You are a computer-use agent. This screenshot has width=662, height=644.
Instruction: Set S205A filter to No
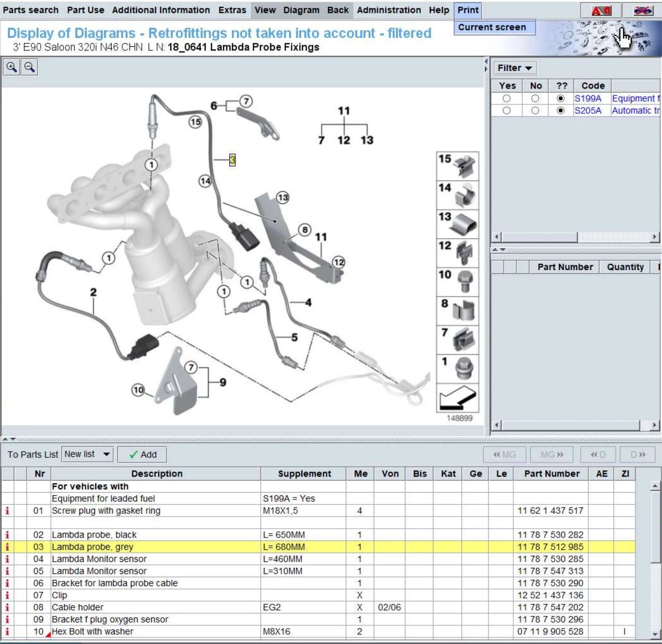click(x=535, y=111)
